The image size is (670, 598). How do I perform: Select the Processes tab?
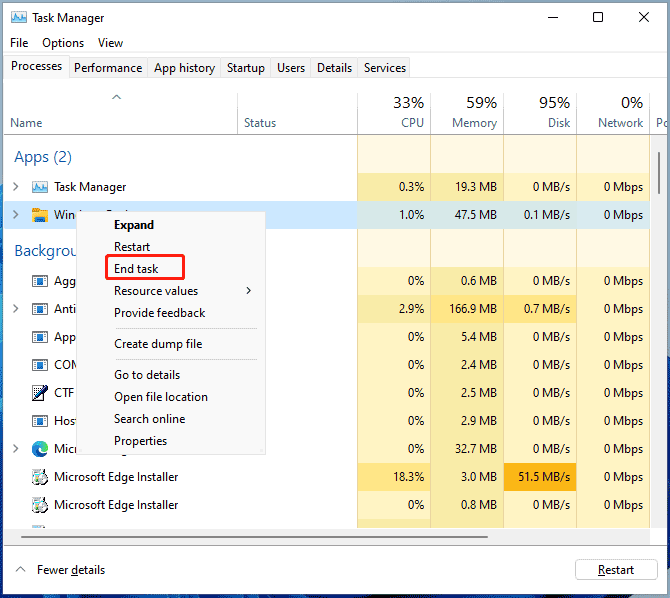pyautogui.click(x=36, y=66)
